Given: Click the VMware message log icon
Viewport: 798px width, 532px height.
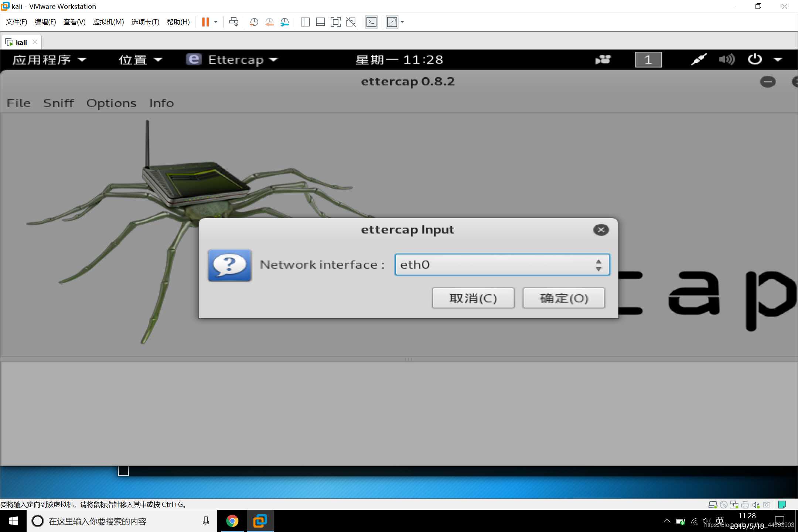Looking at the screenshot, I should 782,505.
